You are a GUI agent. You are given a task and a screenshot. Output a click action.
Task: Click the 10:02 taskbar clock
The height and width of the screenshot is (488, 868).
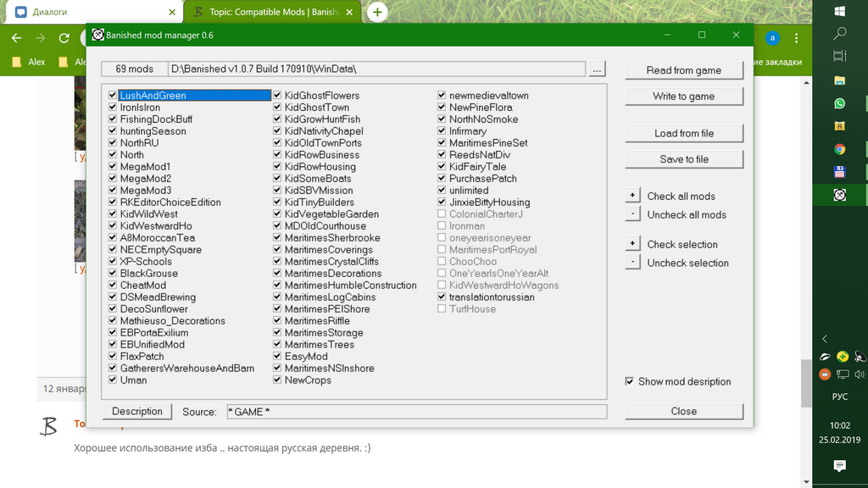pos(840,425)
